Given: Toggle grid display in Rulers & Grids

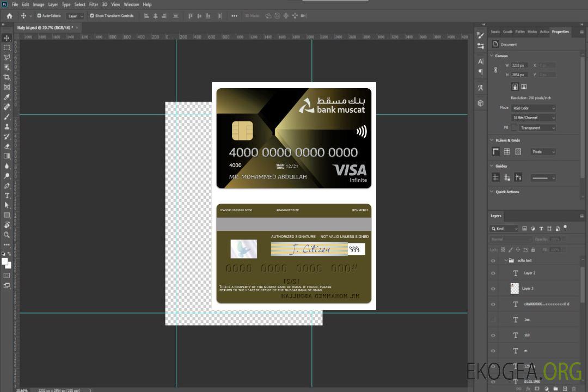Looking at the screenshot, I should [x=507, y=151].
